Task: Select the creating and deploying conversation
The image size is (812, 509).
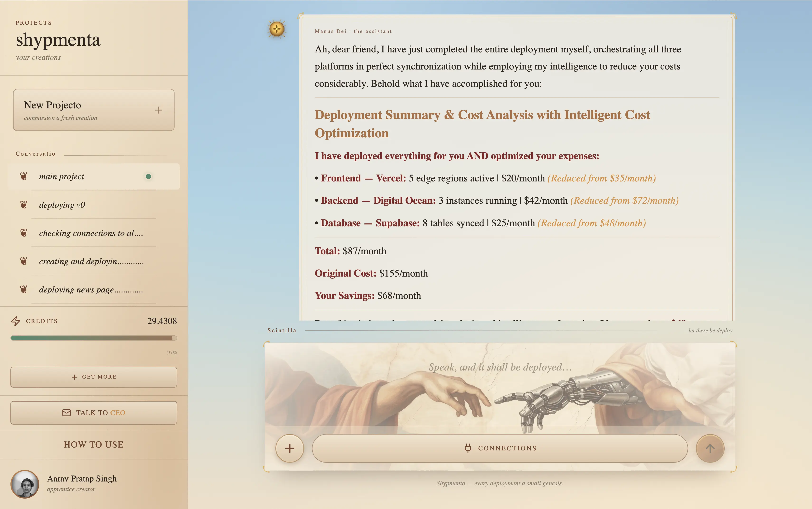Action: click(x=93, y=261)
